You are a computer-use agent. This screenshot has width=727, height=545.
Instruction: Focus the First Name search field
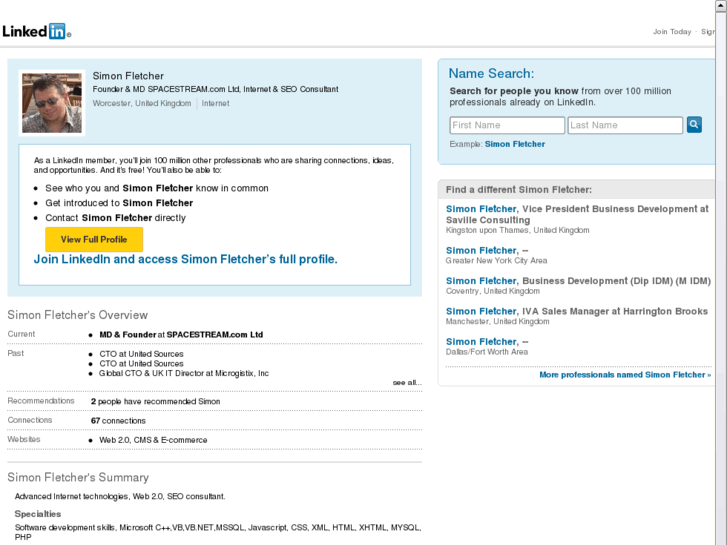click(x=507, y=125)
